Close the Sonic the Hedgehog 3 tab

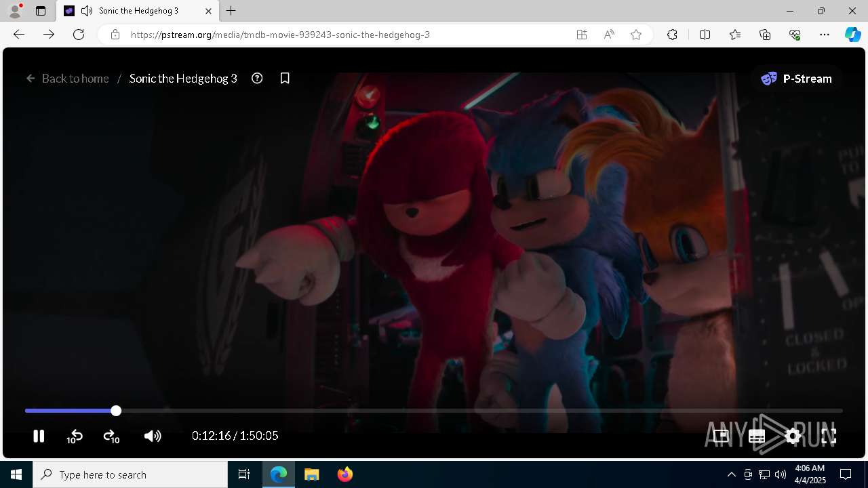coord(208,11)
